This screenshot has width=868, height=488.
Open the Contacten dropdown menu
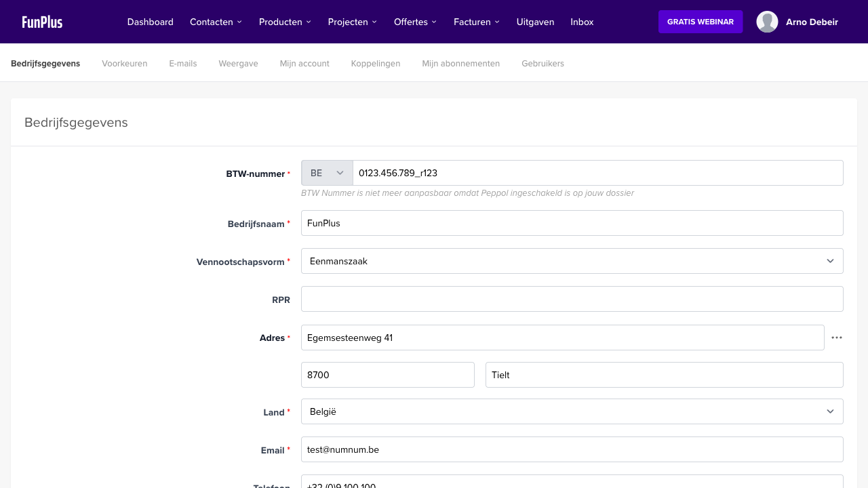[x=216, y=22]
